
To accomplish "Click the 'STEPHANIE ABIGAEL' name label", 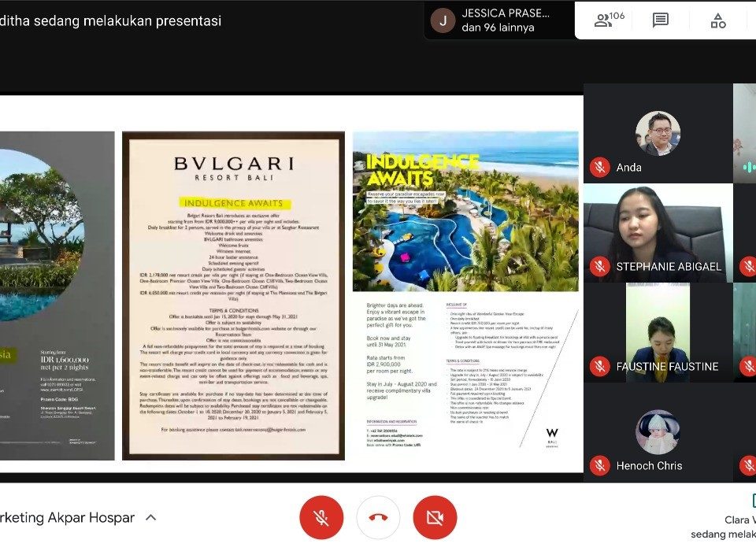I will pyautogui.click(x=669, y=267).
